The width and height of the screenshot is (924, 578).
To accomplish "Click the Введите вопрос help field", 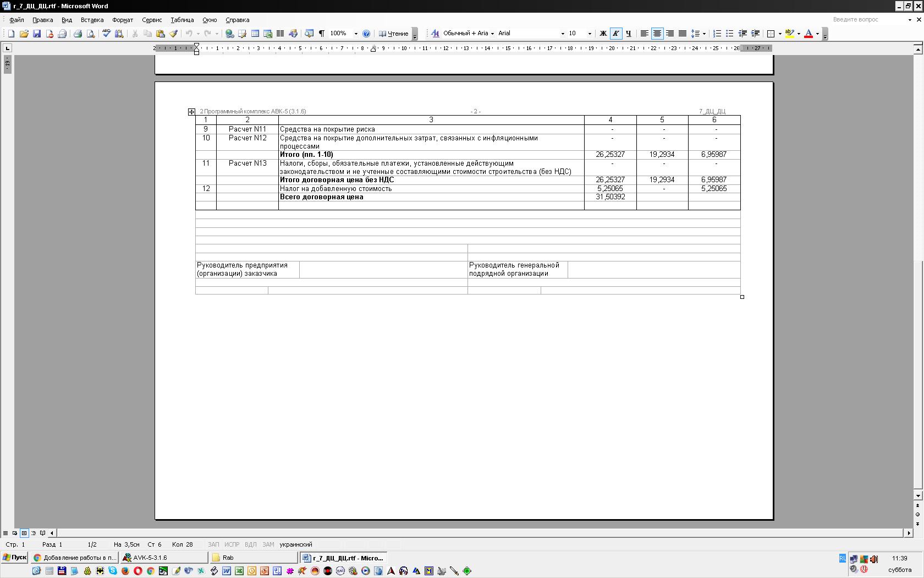I will (866, 19).
